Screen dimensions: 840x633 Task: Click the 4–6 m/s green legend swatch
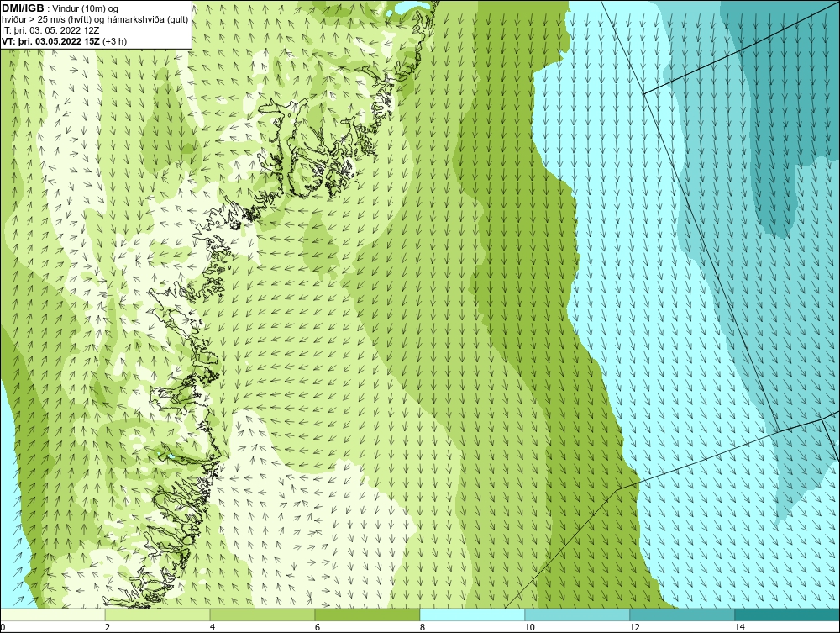coord(262,615)
